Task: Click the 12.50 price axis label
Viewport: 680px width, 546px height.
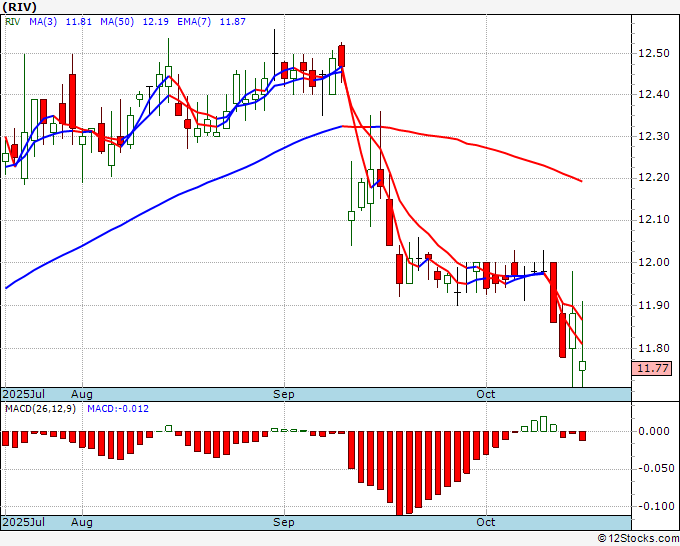Action: coord(654,53)
